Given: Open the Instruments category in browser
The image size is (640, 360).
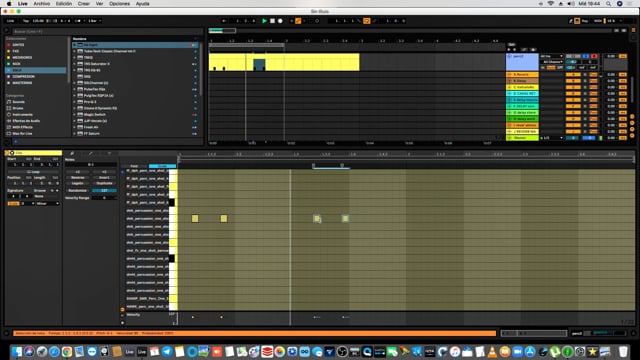Looking at the screenshot, I should (22, 115).
